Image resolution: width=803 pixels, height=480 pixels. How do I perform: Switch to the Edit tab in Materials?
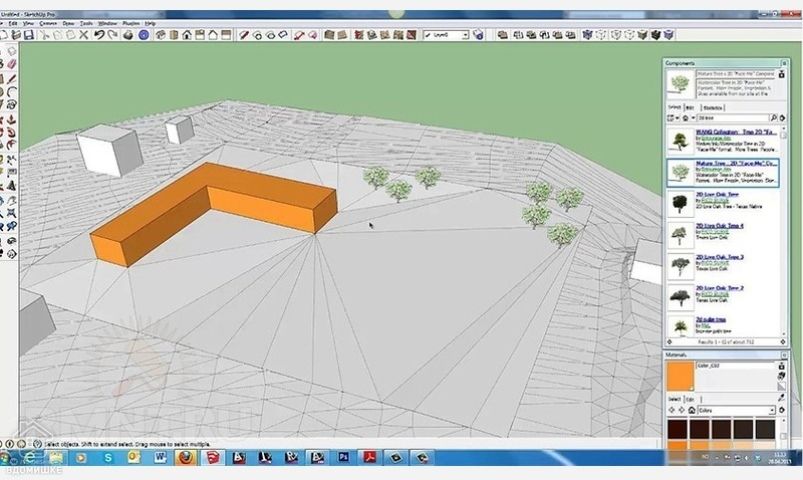pos(690,399)
